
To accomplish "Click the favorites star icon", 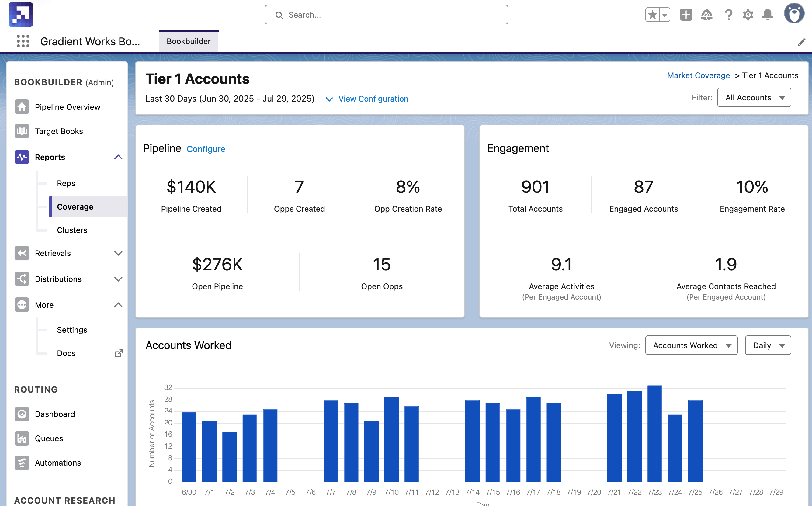I will (x=652, y=15).
